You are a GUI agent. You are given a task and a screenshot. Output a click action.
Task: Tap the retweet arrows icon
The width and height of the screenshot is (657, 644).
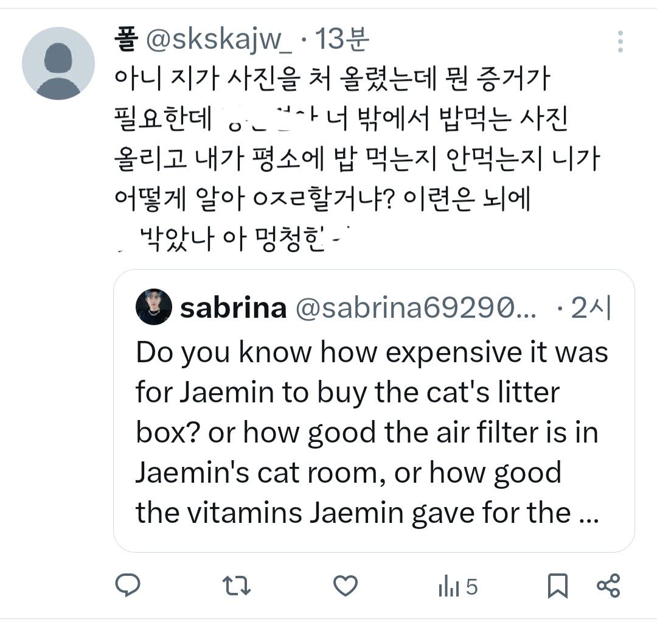coord(236,586)
